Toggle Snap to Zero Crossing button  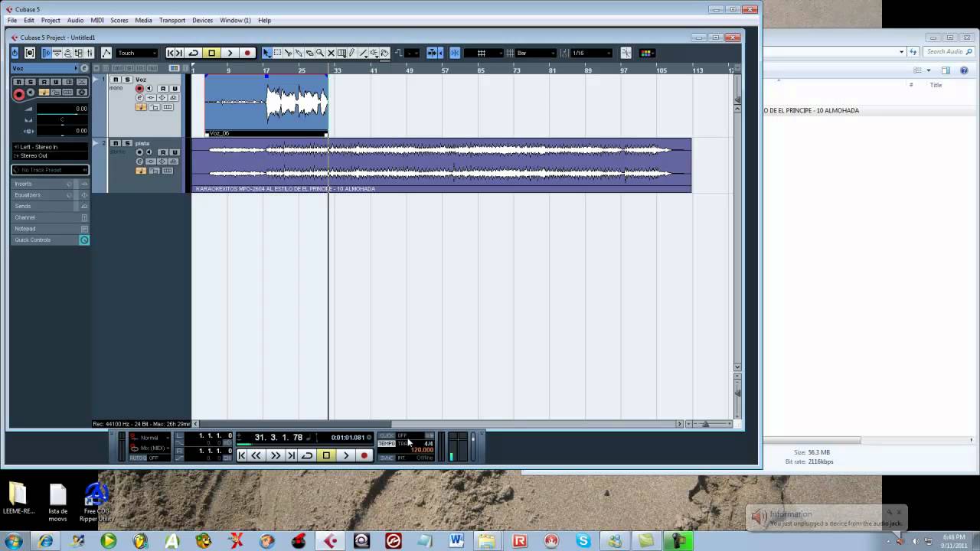(626, 53)
